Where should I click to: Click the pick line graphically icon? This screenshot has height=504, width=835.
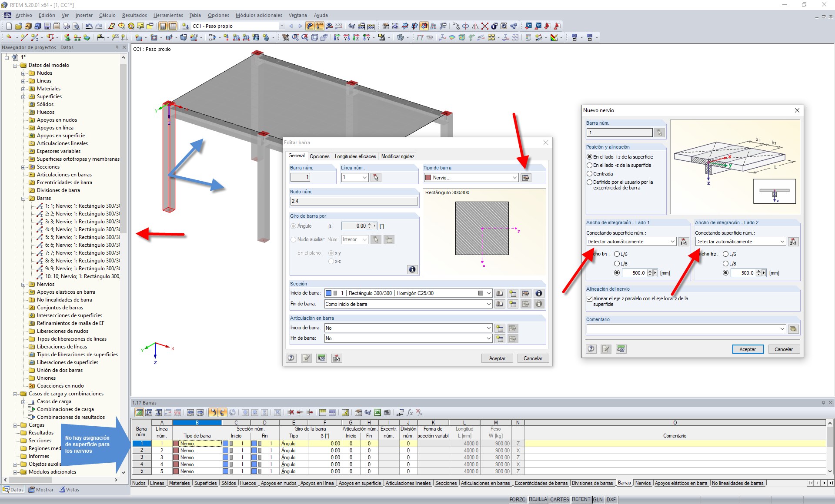[376, 178]
